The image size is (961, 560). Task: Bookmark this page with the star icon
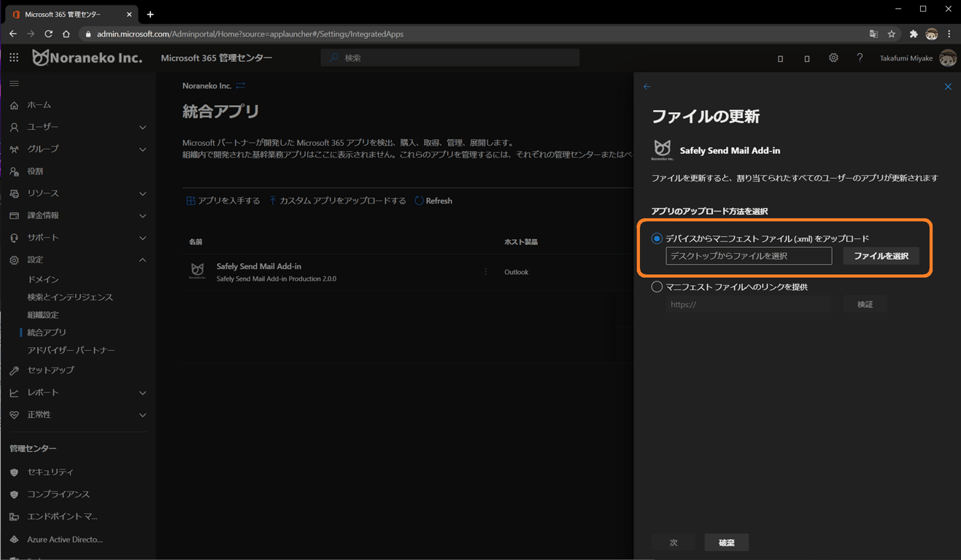point(892,34)
